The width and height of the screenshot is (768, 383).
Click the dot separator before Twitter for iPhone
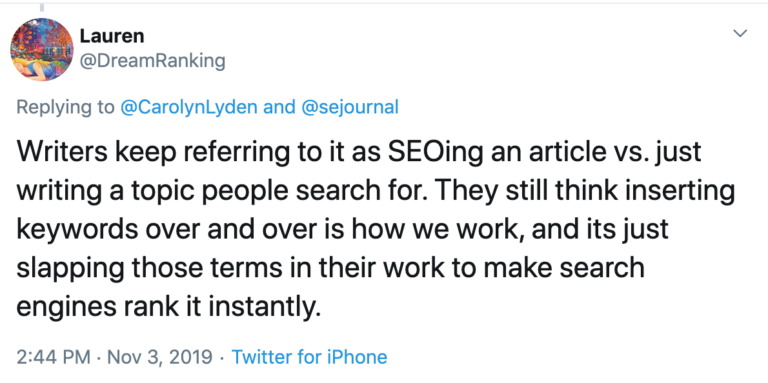pyautogui.click(x=222, y=357)
